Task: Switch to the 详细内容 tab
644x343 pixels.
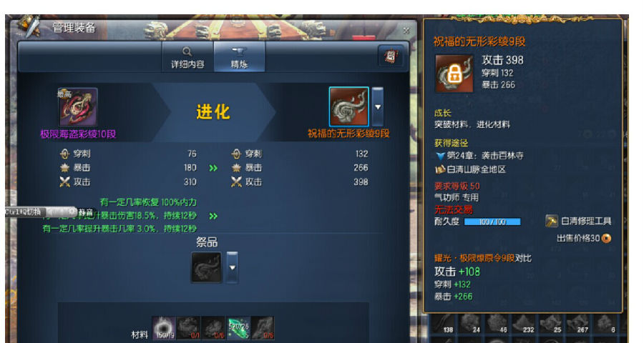Action: pyautogui.click(x=187, y=57)
